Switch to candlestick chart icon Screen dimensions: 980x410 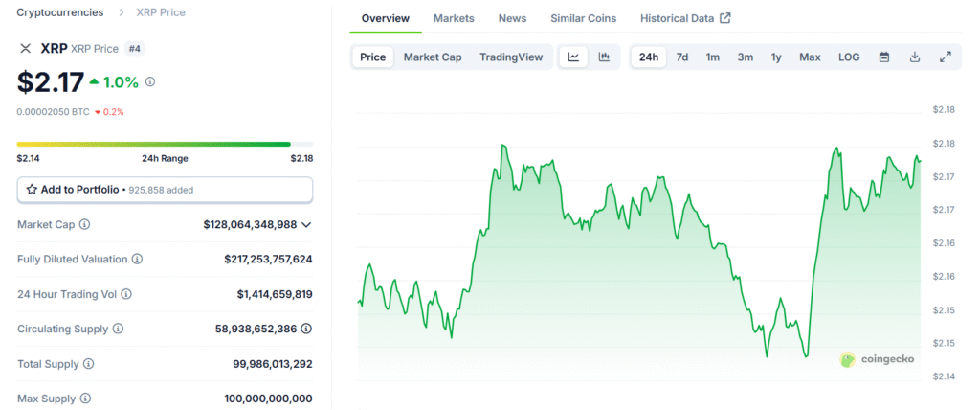[604, 57]
